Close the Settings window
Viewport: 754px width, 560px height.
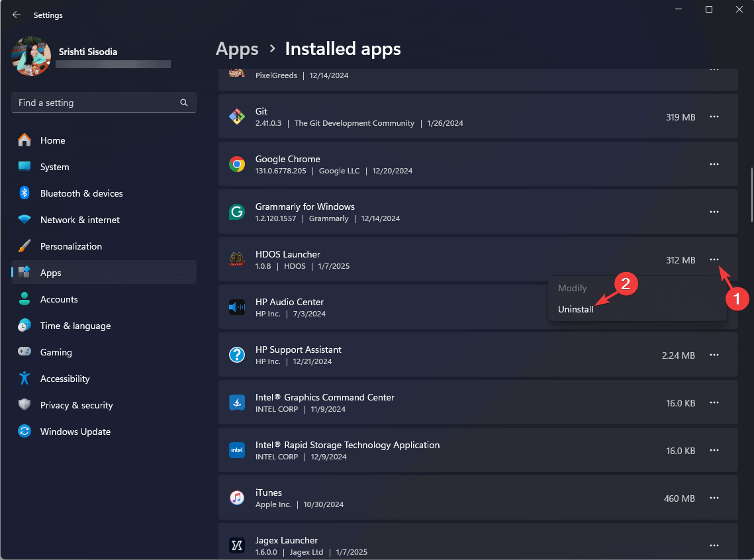[x=739, y=10]
